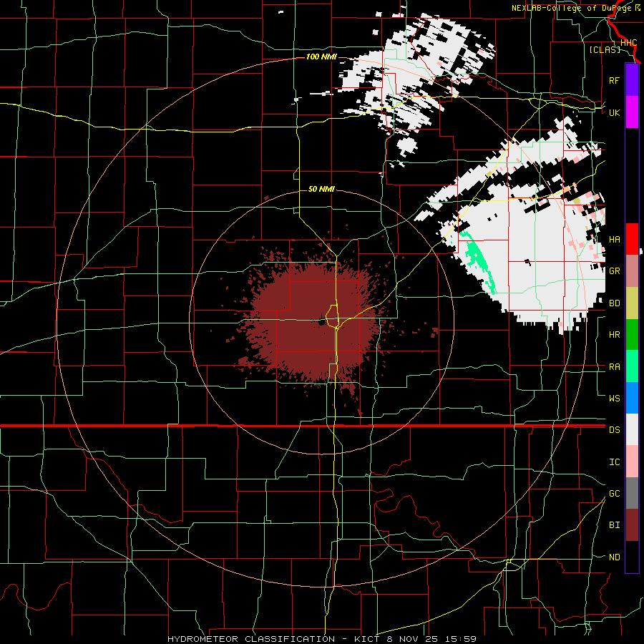The image size is (644, 644).
Task: Click the 8 NOV 25 date text
Action: pos(412,639)
